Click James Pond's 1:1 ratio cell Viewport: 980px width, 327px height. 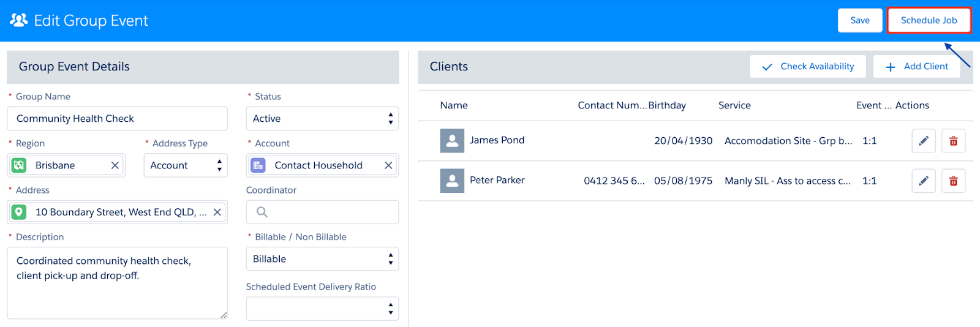pyautogui.click(x=869, y=141)
